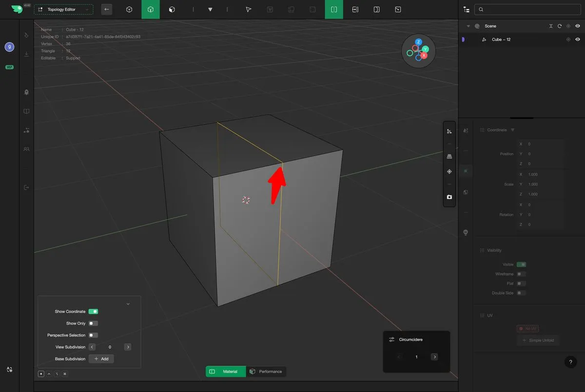585x392 pixels.
Task: Increase the Circumcidere value with right arrow
Action: (x=434, y=357)
